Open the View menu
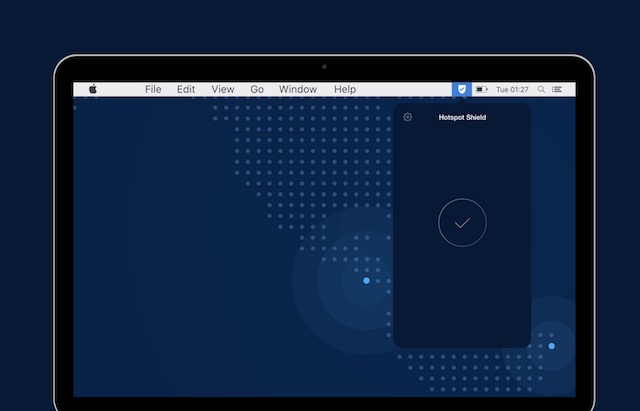 click(223, 89)
